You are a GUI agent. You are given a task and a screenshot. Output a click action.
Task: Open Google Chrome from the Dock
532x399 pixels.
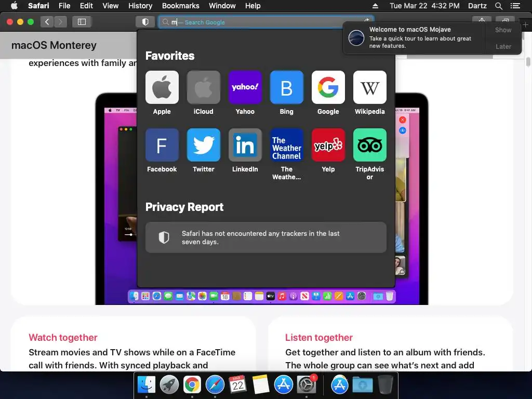pyautogui.click(x=192, y=384)
